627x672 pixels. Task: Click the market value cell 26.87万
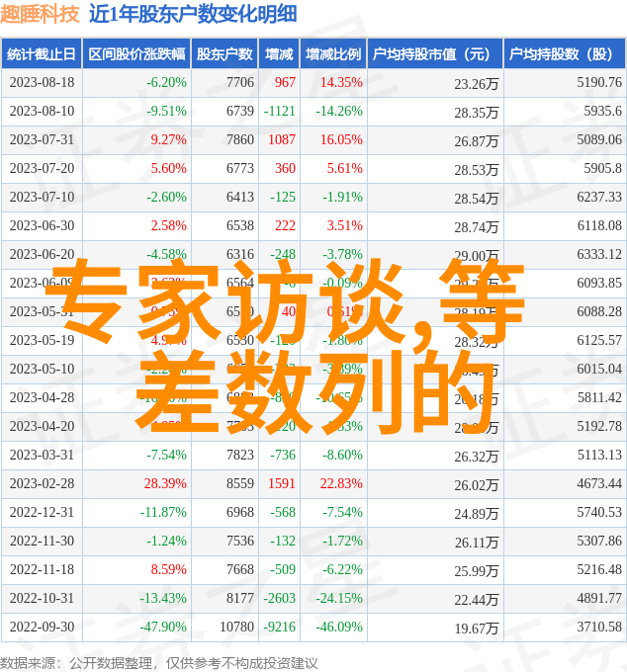(x=477, y=141)
